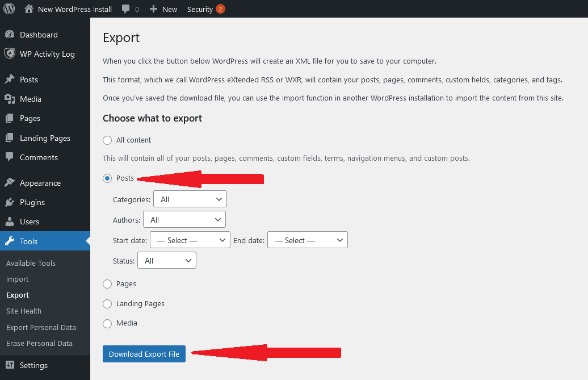Open the WordPress logo menu
The width and height of the screenshot is (588, 380).
tap(9, 9)
